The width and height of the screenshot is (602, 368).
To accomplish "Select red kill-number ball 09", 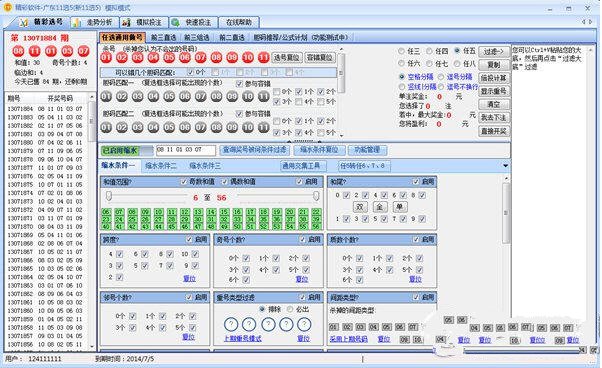I will [232, 58].
